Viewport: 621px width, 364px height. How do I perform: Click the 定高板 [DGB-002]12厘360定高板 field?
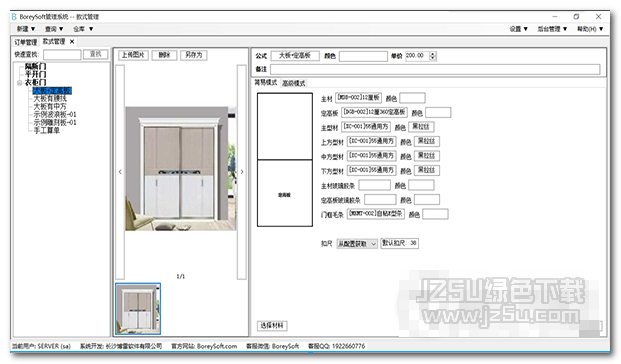tap(374, 112)
